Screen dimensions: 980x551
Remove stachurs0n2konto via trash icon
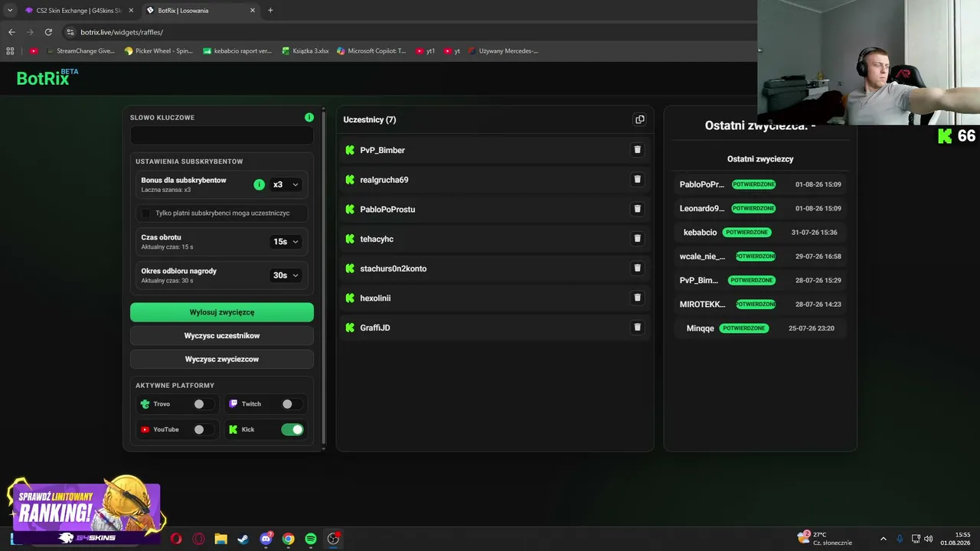pyautogui.click(x=637, y=268)
